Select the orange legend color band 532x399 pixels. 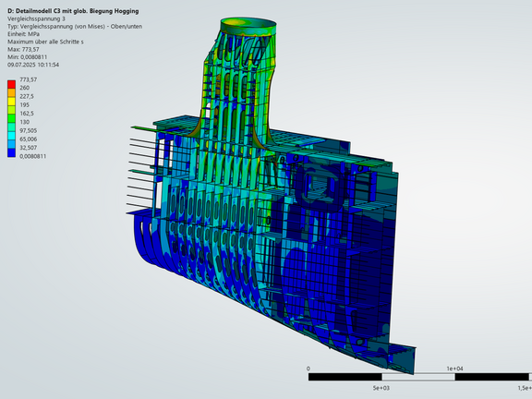[x=11, y=92]
